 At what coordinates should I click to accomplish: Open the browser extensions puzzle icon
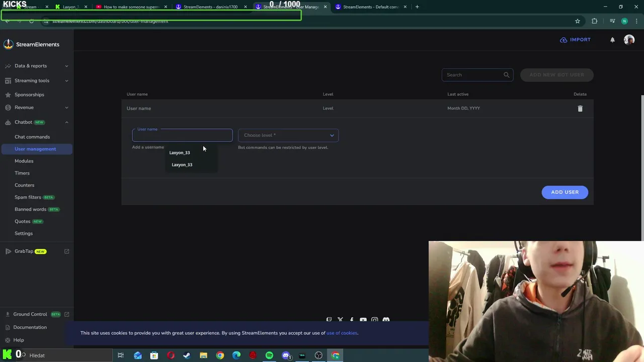[595, 21]
